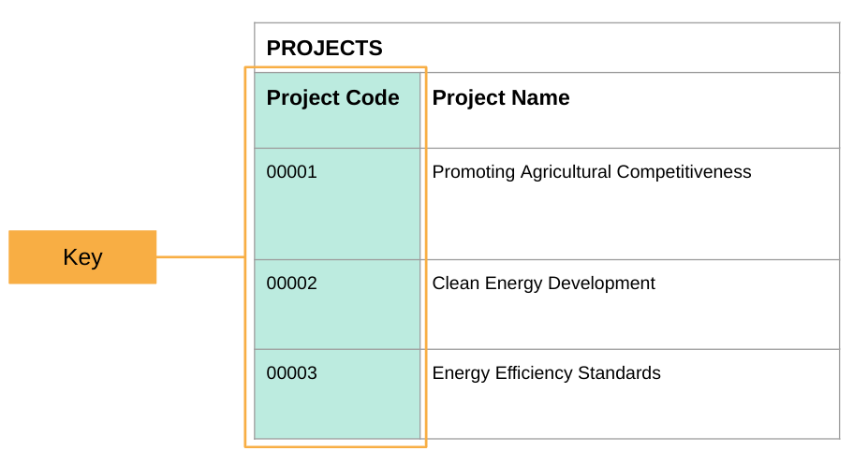This screenshot has height=451, width=868.
Task: Select project code 00003 cell
Action: pyautogui.click(x=337, y=394)
